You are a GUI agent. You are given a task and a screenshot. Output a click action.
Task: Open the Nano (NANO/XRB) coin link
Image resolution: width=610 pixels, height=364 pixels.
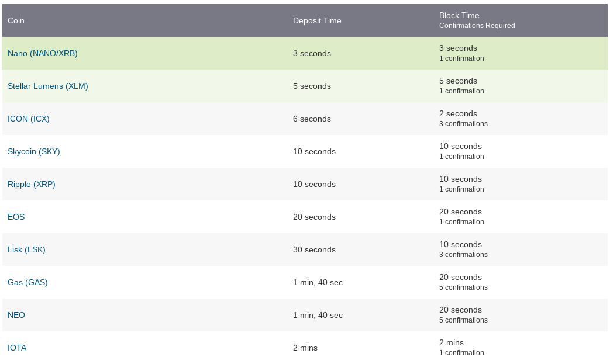click(x=43, y=53)
